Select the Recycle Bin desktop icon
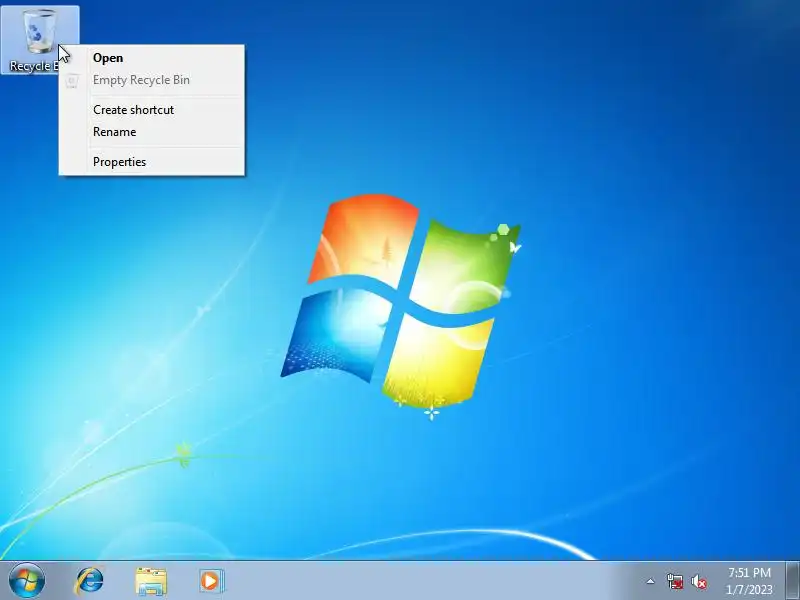This screenshot has height=600, width=800. [x=40, y=40]
